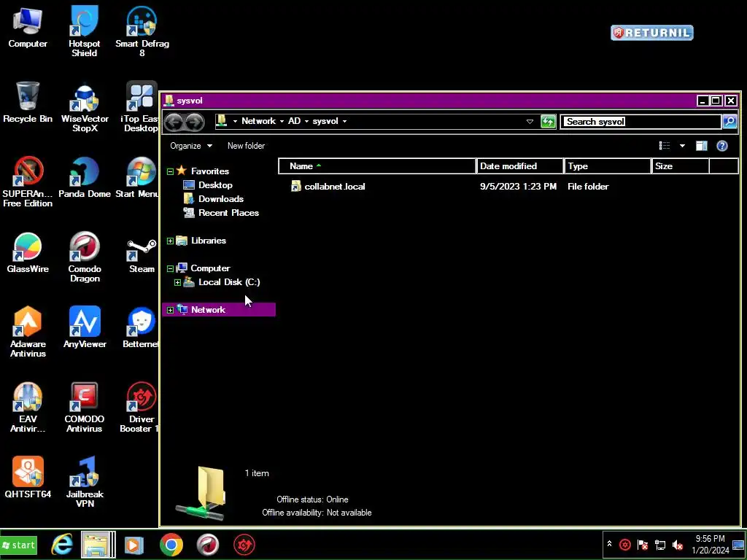Select Local Disk (C:) in navigation pane

(x=228, y=282)
